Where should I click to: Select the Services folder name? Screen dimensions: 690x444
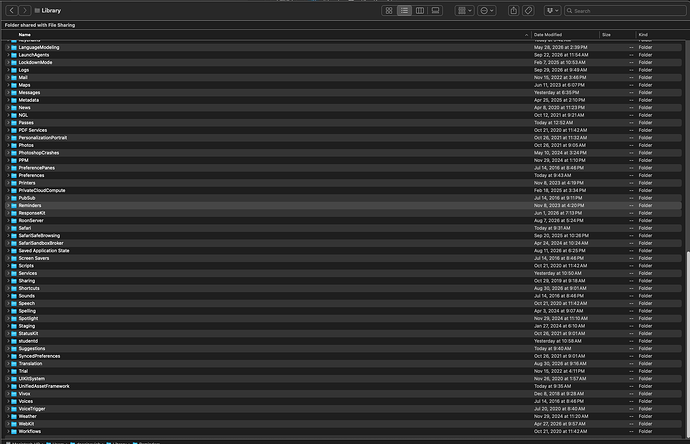pyautogui.click(x=28, y=273)
